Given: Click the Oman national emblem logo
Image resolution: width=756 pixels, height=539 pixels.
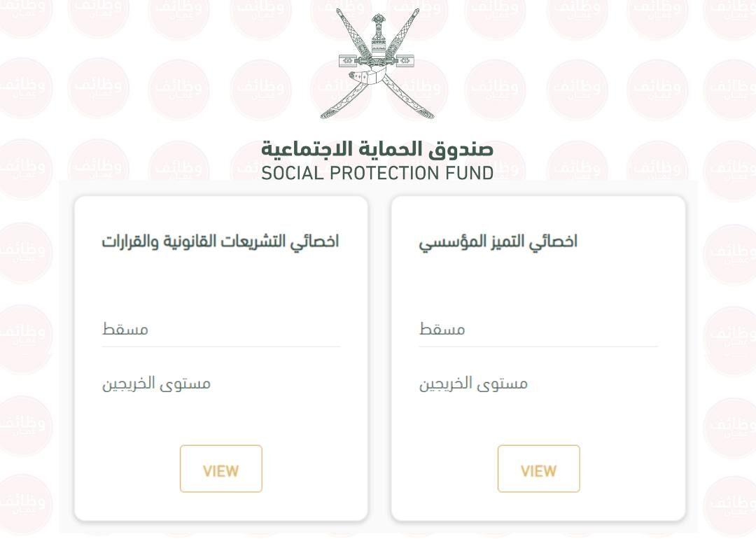Looking at the screenshot, I should click(377, 64).
